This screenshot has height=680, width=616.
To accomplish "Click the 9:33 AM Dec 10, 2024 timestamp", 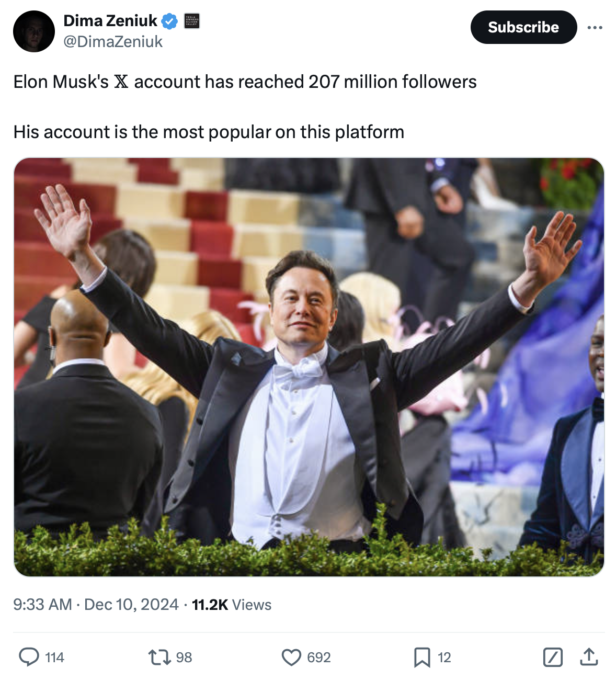I will tap(96, 605).
